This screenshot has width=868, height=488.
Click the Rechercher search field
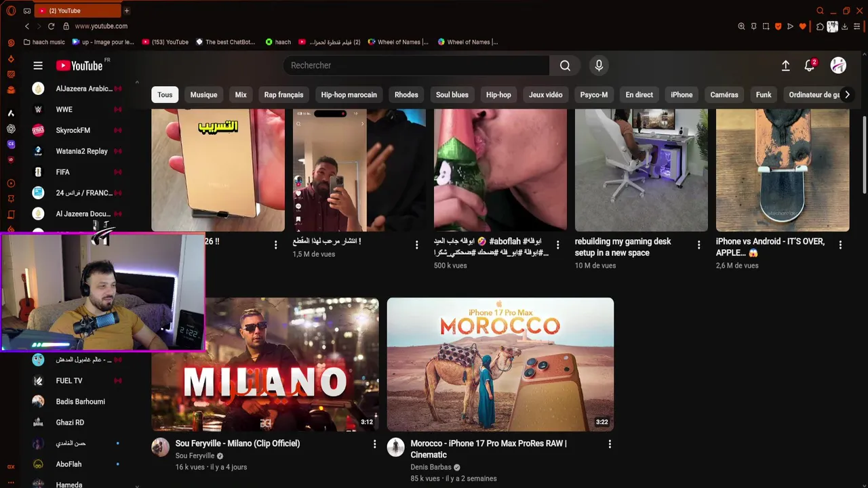pyautogui.click(x=416, y=66)
